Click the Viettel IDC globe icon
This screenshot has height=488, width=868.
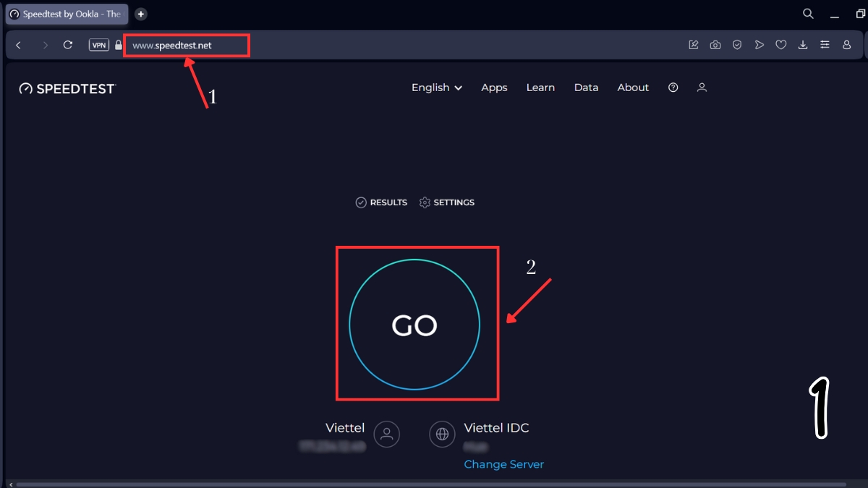pyautogui.click(x=442, y=435)
